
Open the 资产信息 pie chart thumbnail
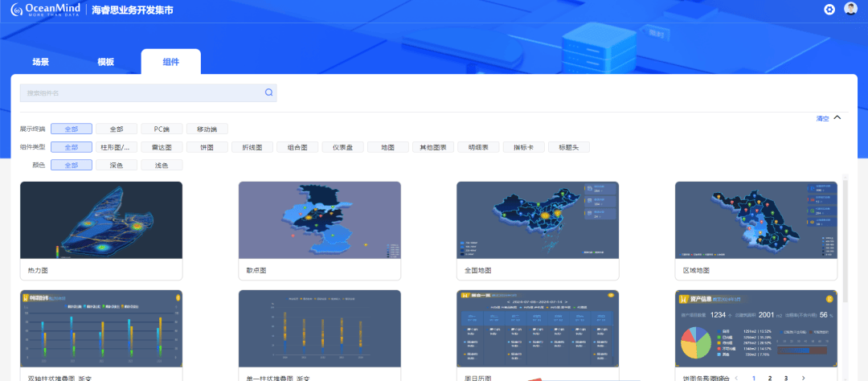(x=756, y=329)
